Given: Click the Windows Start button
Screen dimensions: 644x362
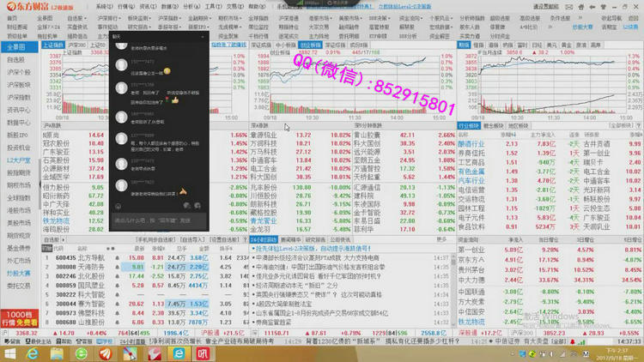Looking at the screenshot, I should tap(10, 353).
